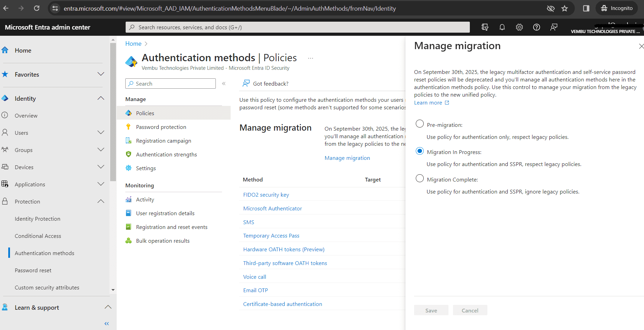Open Password reset in the sidebar

[33, 270]
